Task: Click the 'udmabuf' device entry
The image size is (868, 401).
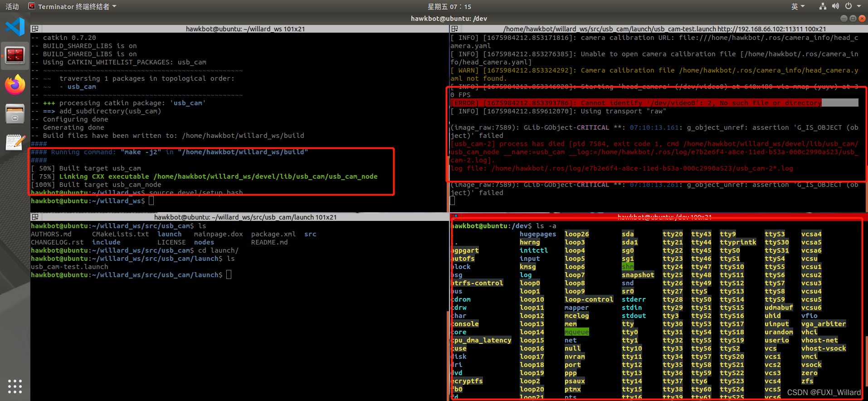Action: click(x=779, y=308)
